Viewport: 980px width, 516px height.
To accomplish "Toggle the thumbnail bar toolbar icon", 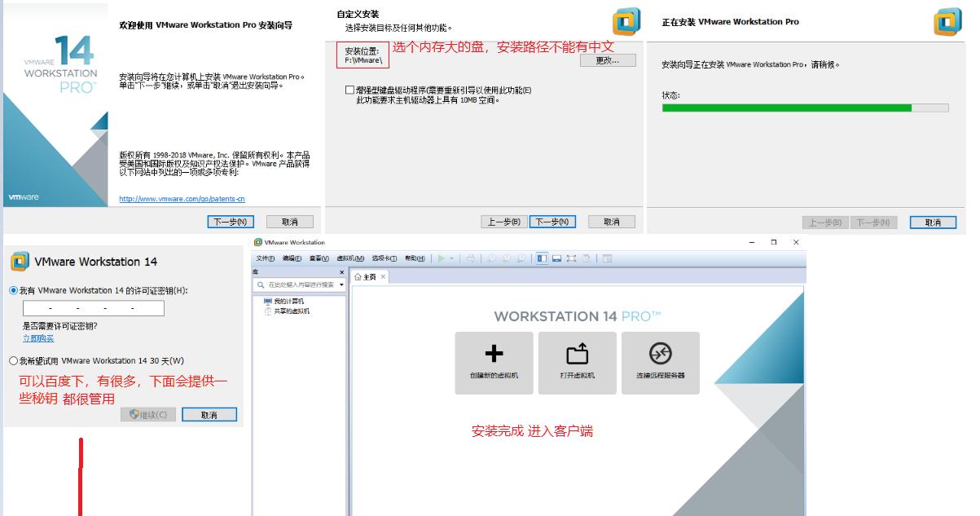I will tap(556, 258).
